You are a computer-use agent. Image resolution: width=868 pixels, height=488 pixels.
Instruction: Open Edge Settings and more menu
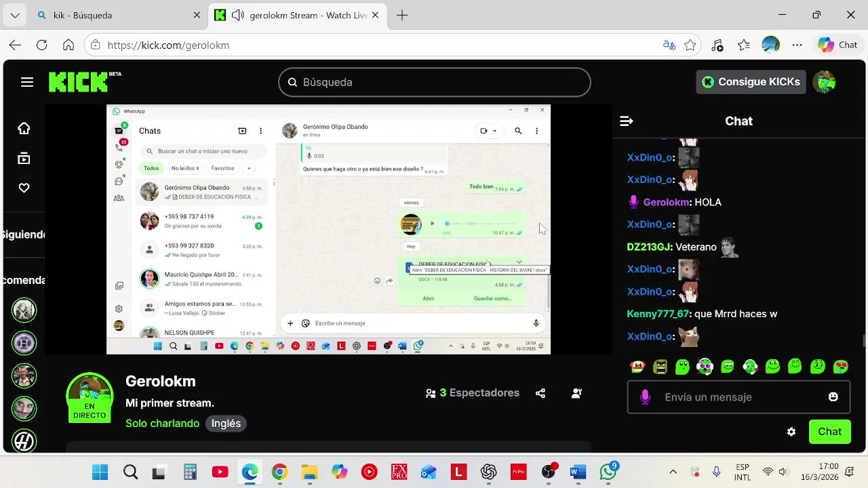coord(797,45)
